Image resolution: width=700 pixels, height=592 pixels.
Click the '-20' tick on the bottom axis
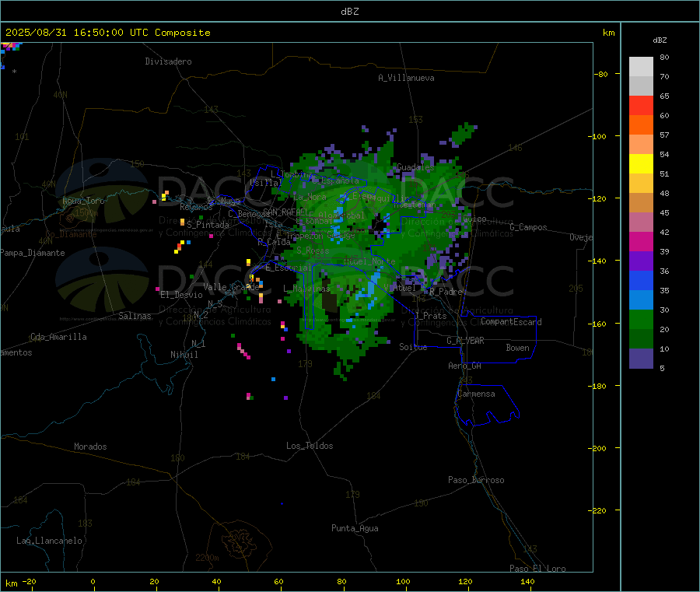(x=30, y=581)
